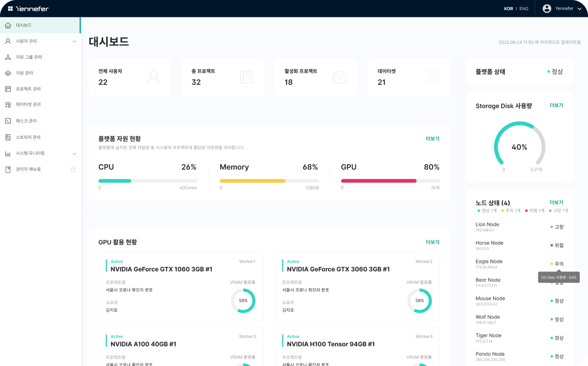Click the 스토리지 관리 icon

click(8, 137)
